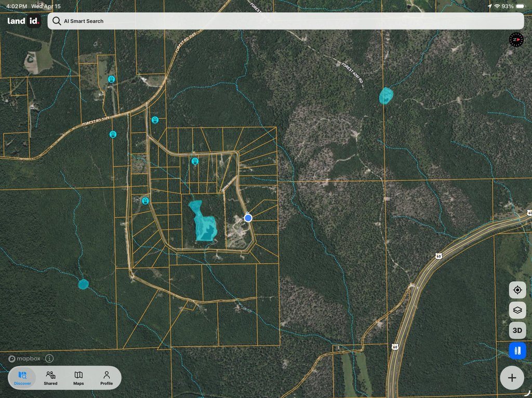
Task: Open the Mapbox info icon
Action: [x=49, y=359]
